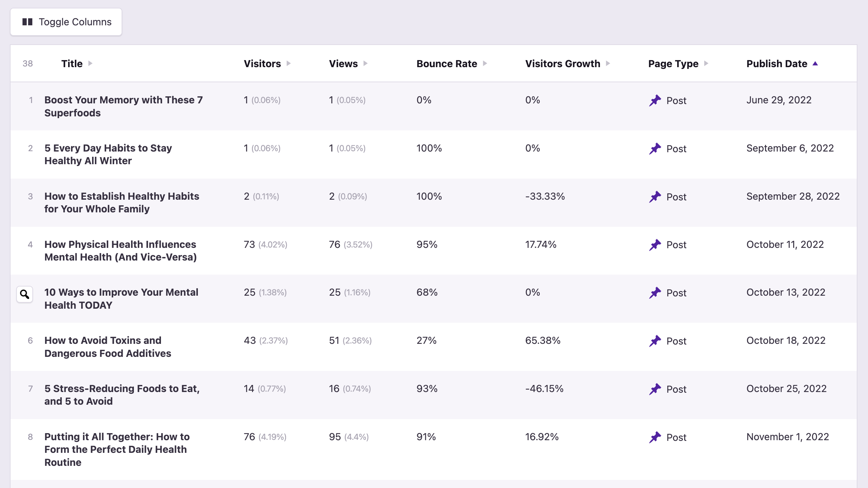Sort table by Title column

72,64
